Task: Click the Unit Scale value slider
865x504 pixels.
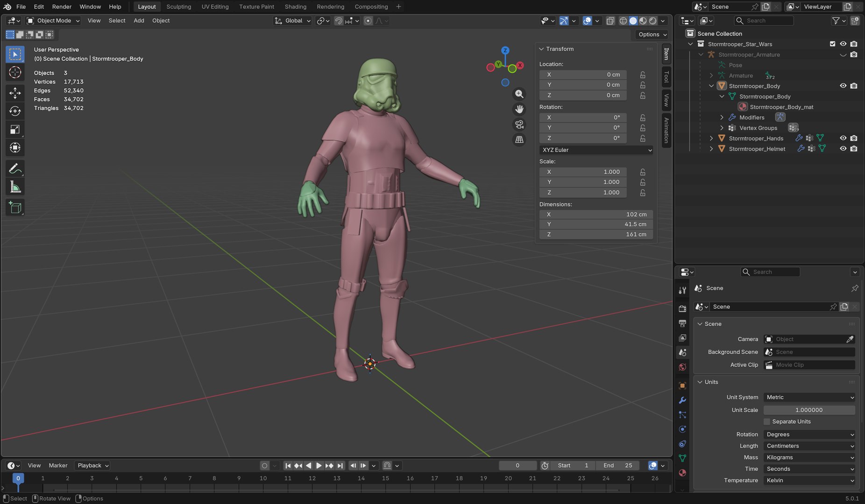Action: point(809,410)
